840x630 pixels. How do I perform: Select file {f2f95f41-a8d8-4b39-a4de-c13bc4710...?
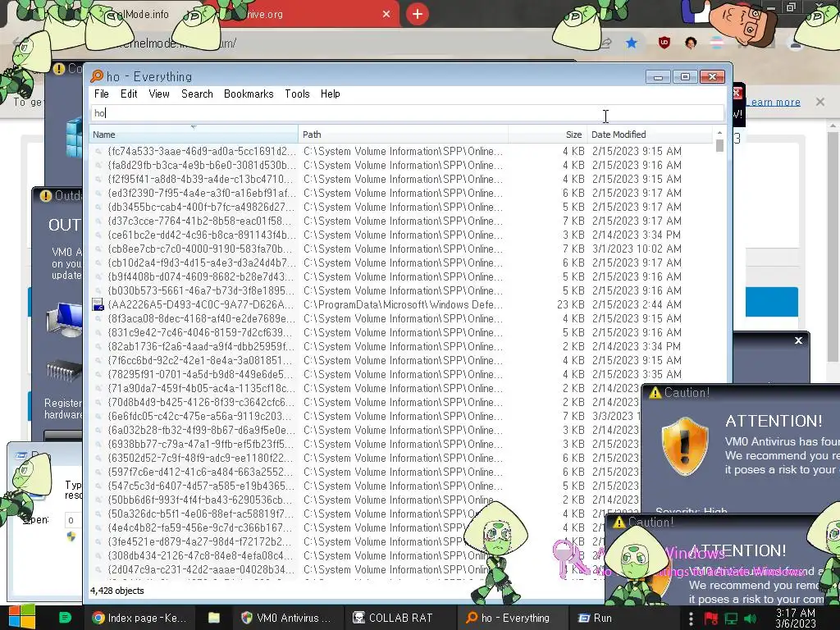pos(202,180)
